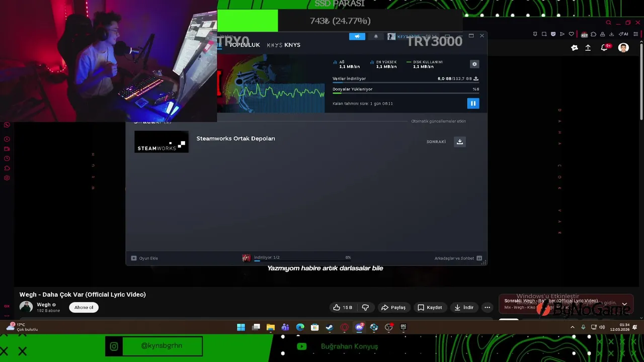Screen dimensions: 644x362
Task: Open Microsoft Edge from taskbar
Action: tap(300, 327)
